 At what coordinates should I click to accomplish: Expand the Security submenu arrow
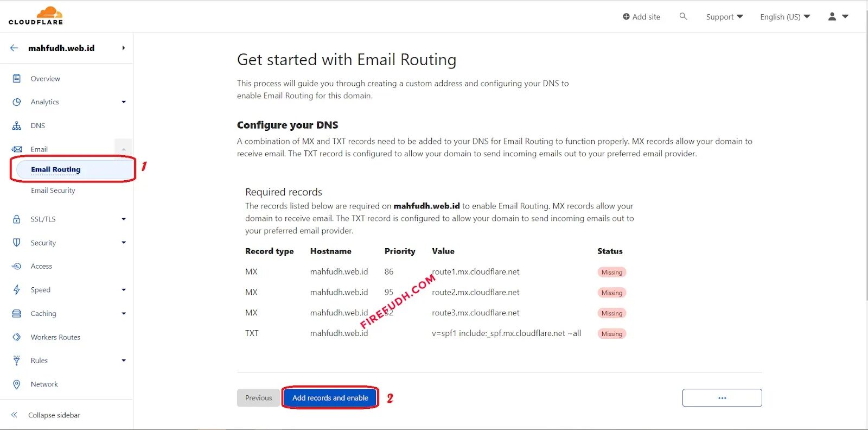(124, 243)
